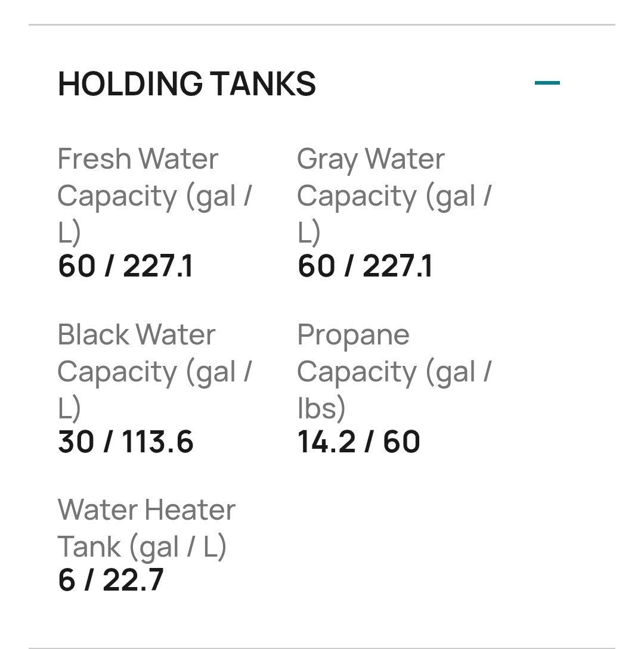Click the word 'TANKS' in the heading
Screen dimensions: 644x649
click(263, 83)
